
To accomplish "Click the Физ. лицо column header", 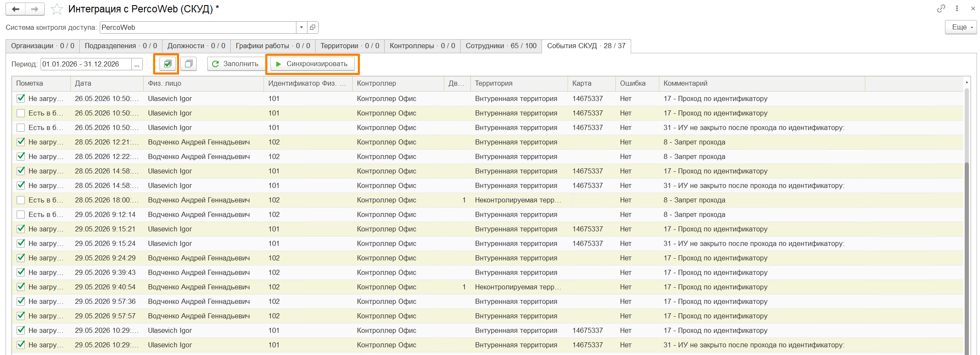I will pyautogui.click(x=204, y=84).
